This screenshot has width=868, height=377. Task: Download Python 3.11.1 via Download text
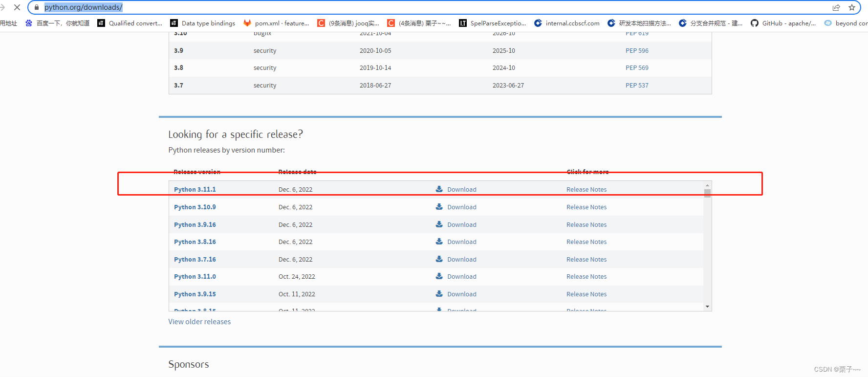(462, 189)
